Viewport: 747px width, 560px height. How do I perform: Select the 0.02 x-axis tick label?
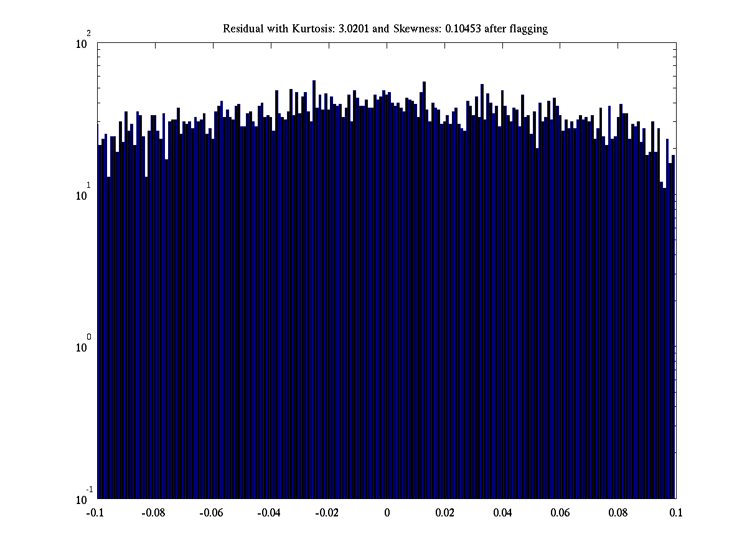point(444,513)
